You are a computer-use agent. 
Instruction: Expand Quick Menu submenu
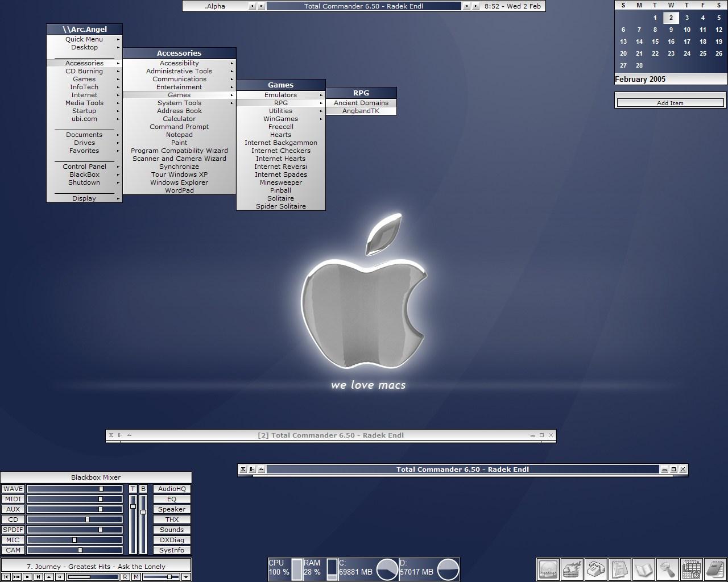pos(84,39)
